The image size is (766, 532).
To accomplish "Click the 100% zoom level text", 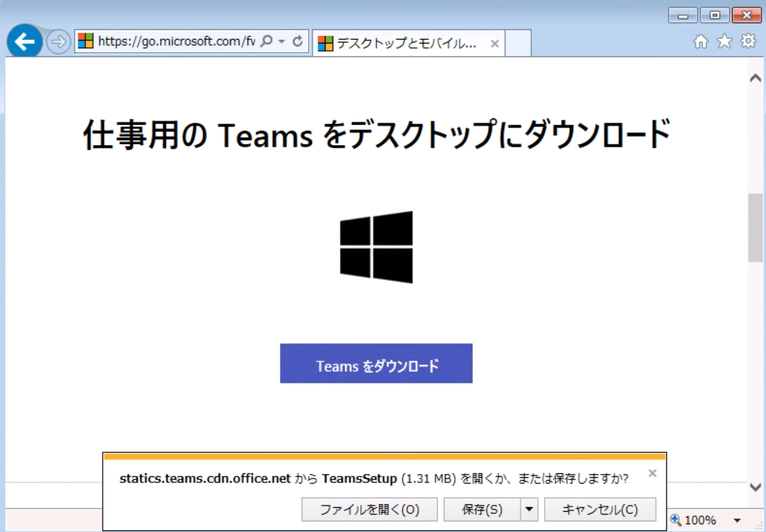I will 700,520.
